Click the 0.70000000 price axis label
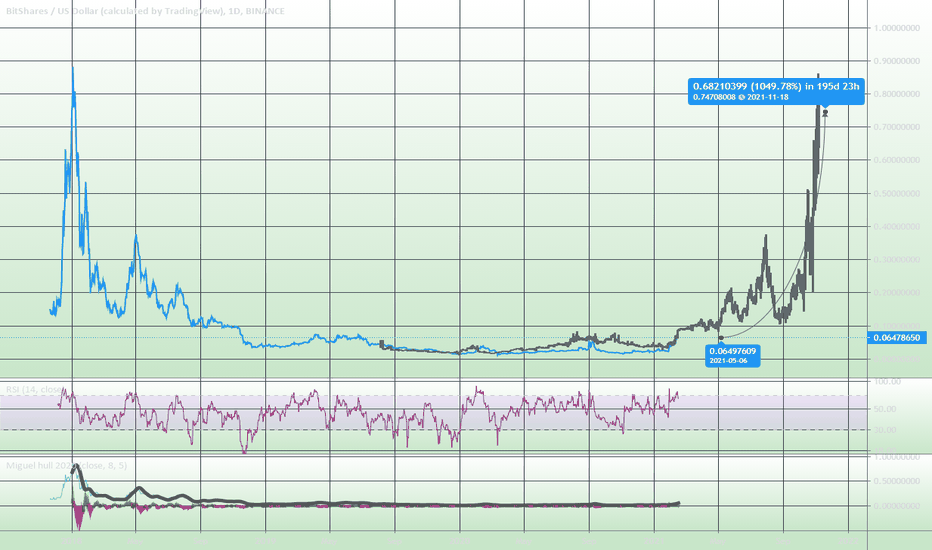 pos(897,127)
